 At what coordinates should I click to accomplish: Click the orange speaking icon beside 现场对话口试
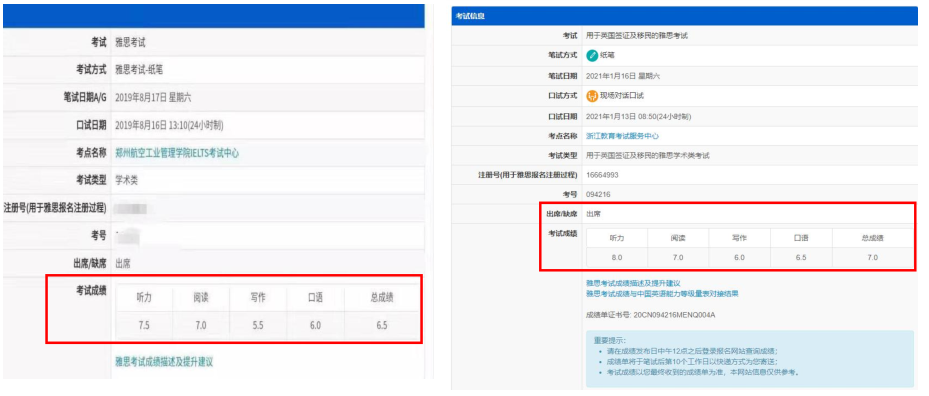(x=591, y=96)
